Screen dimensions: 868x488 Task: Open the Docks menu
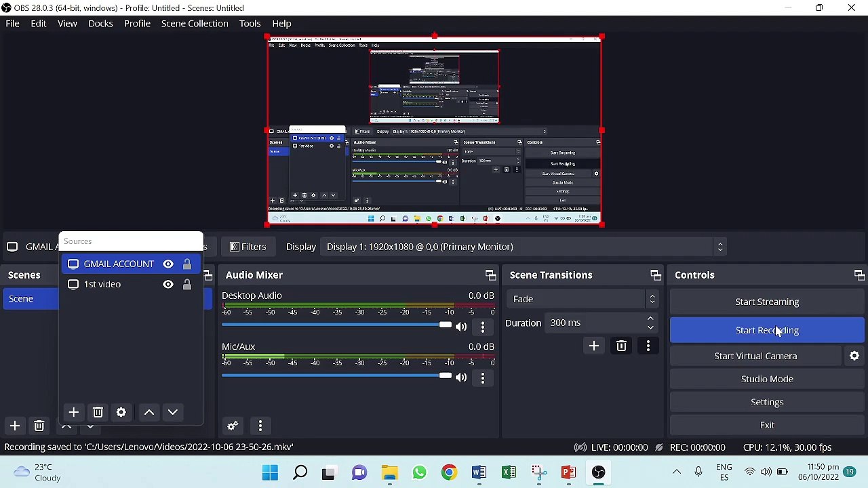(x=100, y=24)
